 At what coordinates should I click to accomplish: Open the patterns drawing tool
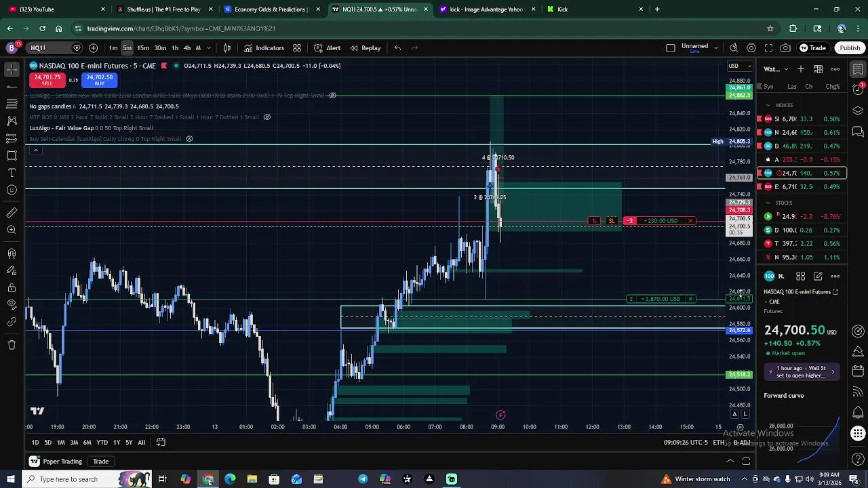coord(12,121)
